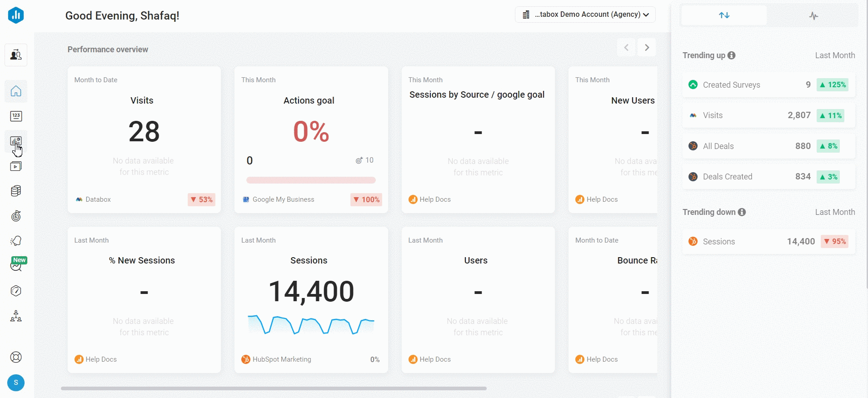Switch to the trending arrows tab

pyautogui.click(x=724, y=15)
